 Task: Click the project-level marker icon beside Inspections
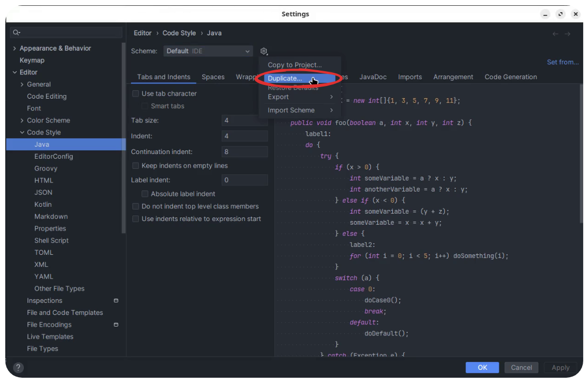tap(116, 301)
